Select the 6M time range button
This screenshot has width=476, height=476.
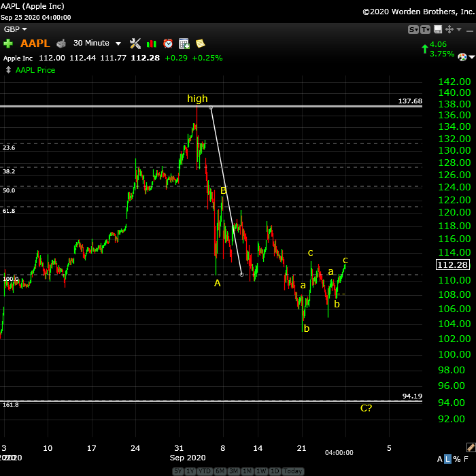pyautogui.click(x=220, y=471)
